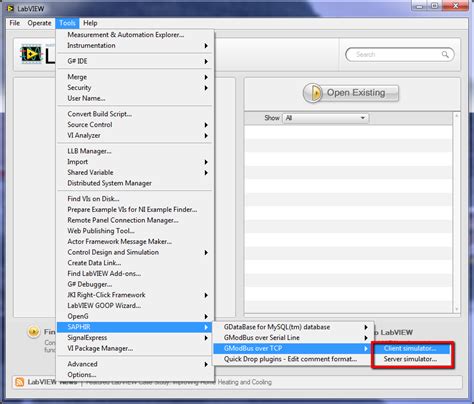Click the LabVIEW News ticker headline
Screen dimensions: 474x404
(178, 382)
